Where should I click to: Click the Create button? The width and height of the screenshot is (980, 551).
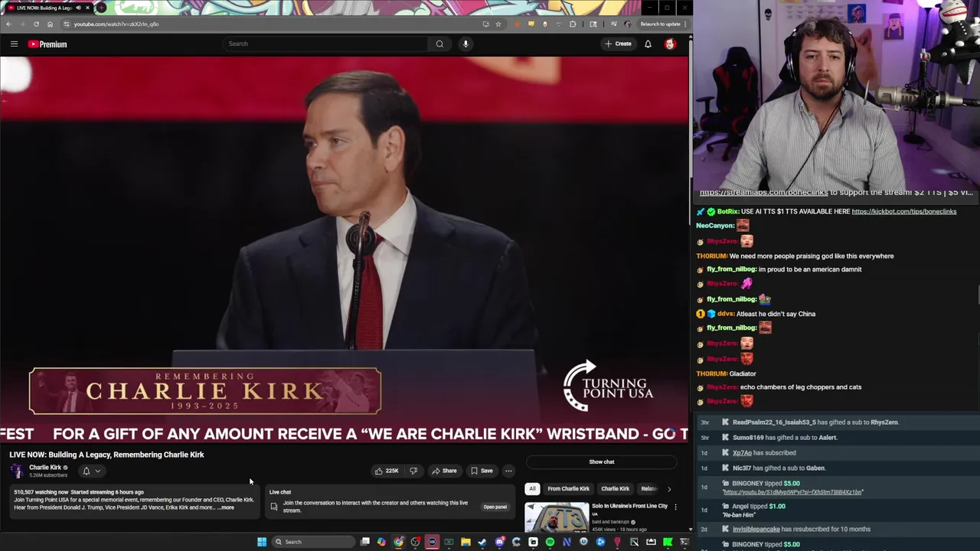tap(618, 44)
